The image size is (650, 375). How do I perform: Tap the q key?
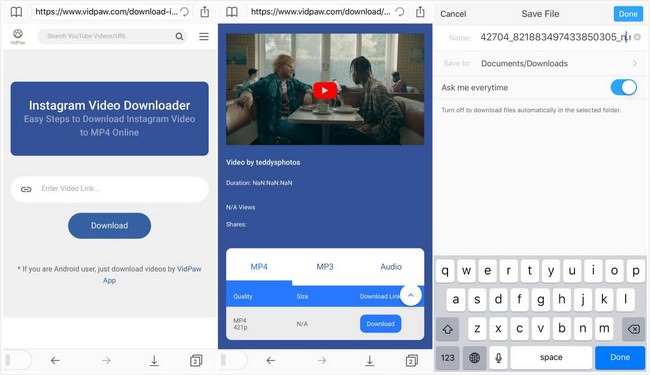pos(445,271)
